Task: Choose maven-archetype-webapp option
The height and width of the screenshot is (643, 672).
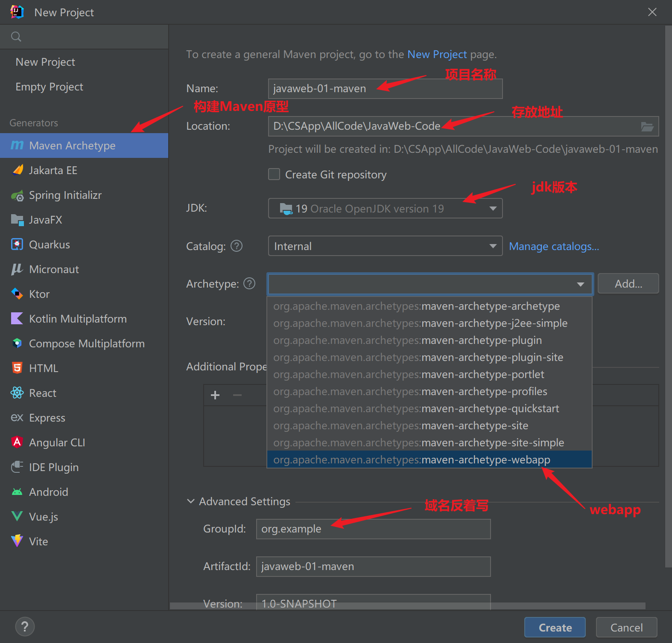Action: coord(429,460)
